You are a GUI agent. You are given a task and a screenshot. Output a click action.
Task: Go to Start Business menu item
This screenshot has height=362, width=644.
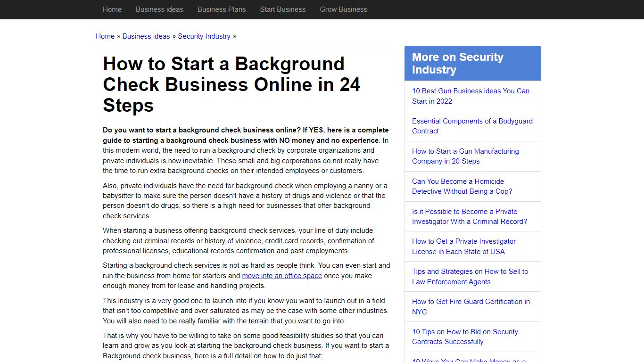point(283,9)
